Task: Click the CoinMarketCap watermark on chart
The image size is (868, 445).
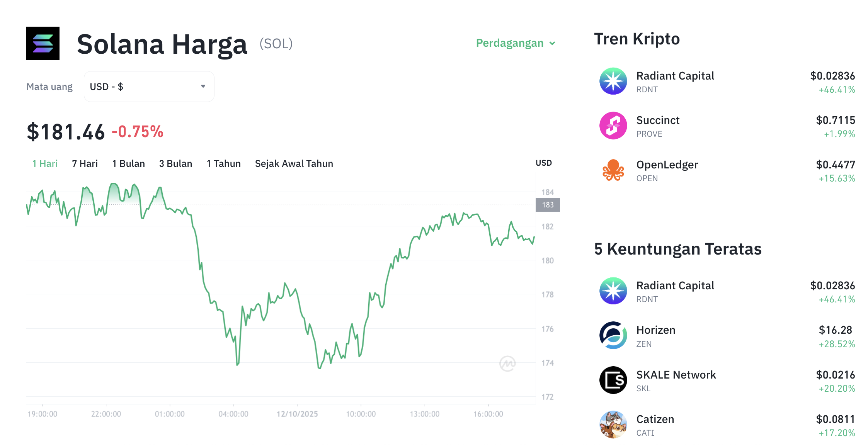Action: pyautogui.click(x=507, y=363)
